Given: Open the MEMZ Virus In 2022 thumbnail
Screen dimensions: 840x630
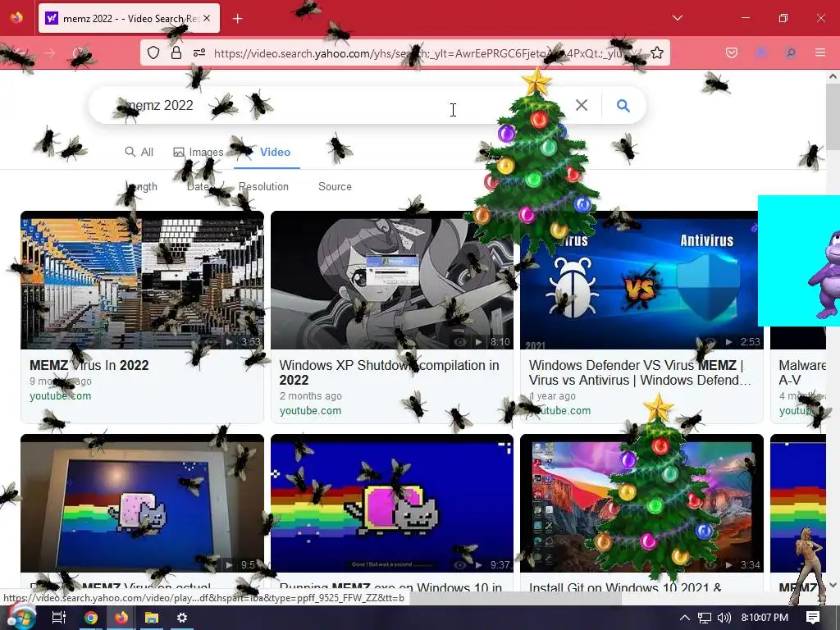Looking at the screenshot, I should tap(142, 280).
